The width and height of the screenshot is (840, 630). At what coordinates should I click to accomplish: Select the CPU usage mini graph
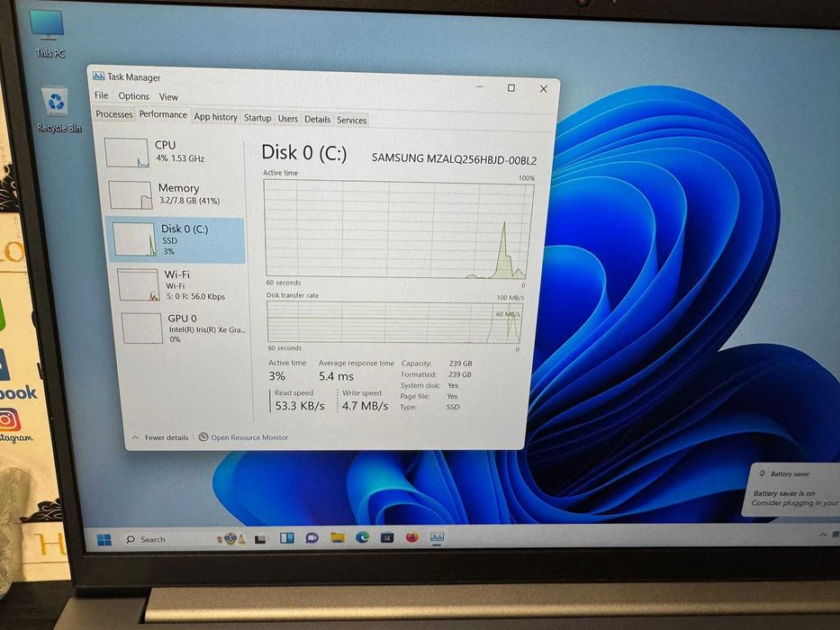click(126, 153)
